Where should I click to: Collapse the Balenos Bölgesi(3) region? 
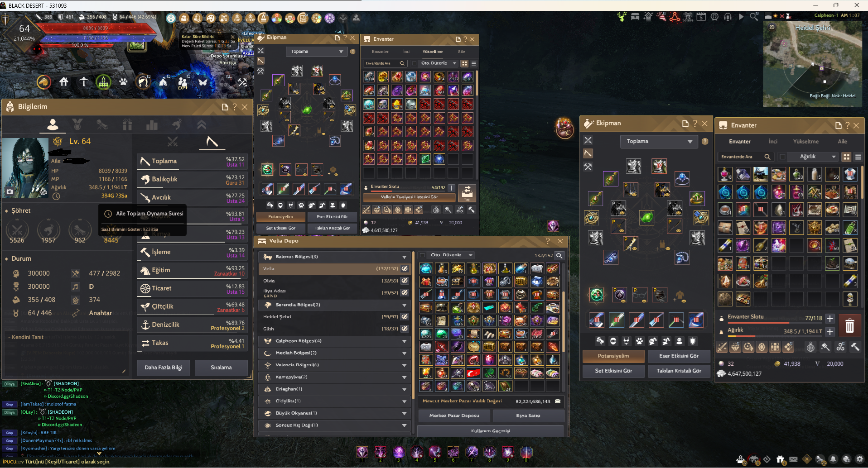click(x=335, y=257)
